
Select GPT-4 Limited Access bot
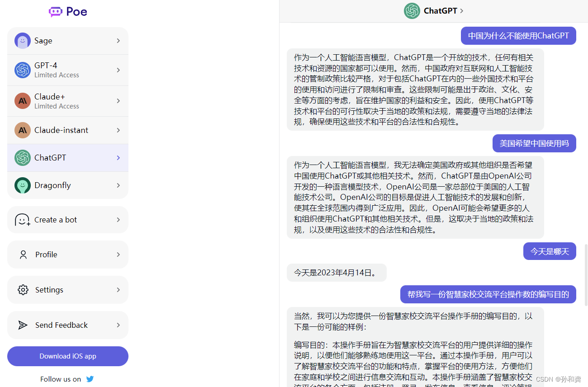pyautogui.click(x=68, y=70)
